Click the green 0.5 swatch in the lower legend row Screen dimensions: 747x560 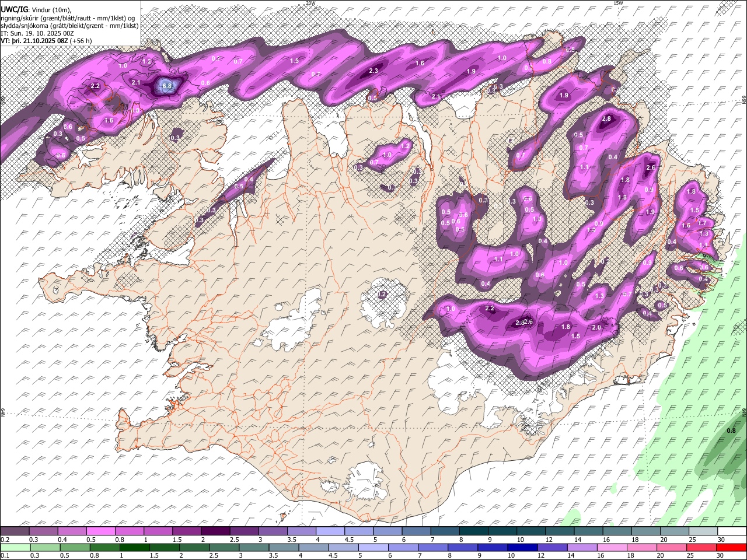pos(75,548)
